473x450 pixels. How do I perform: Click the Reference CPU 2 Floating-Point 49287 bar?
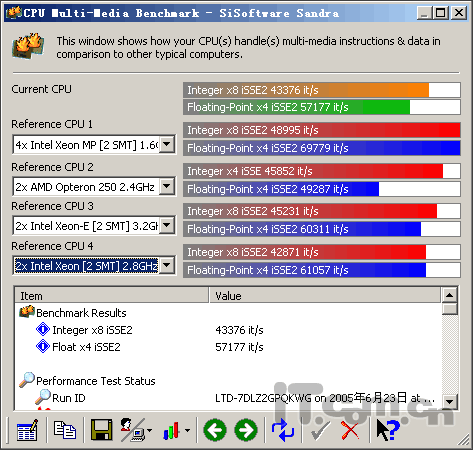pos(322,189)
